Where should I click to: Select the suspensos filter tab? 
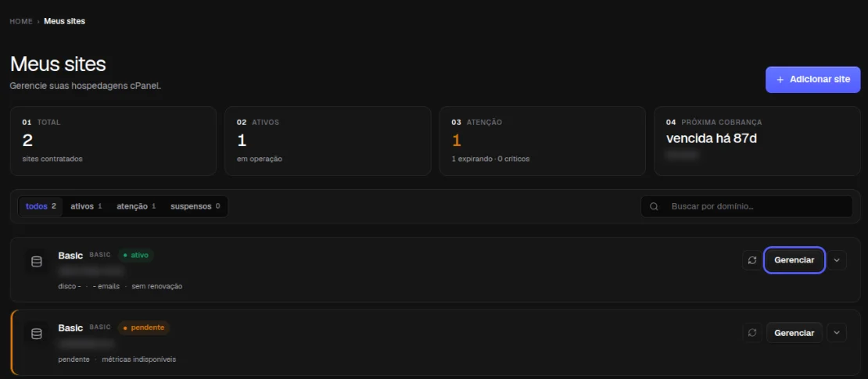pyautogui.click(x=195, y=206)
